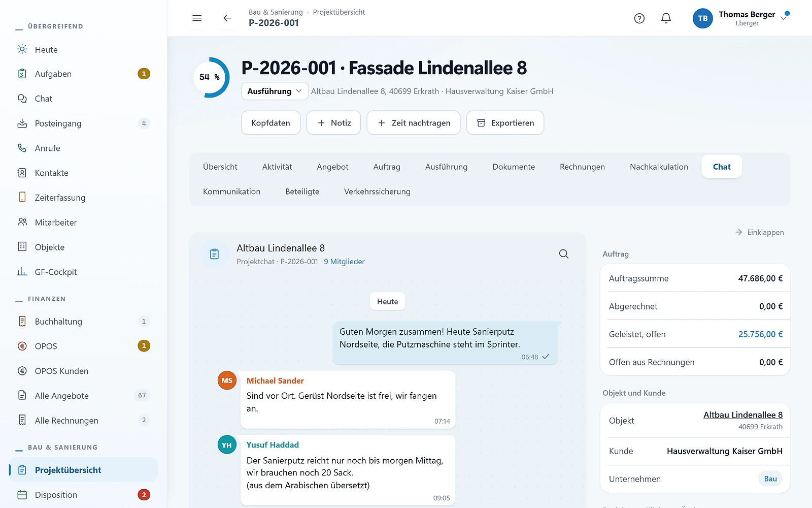Viewport: 812px width, 508px height.
Task: Collapse the Bau & Sanierung sidebar section
Action: (56, 448)
